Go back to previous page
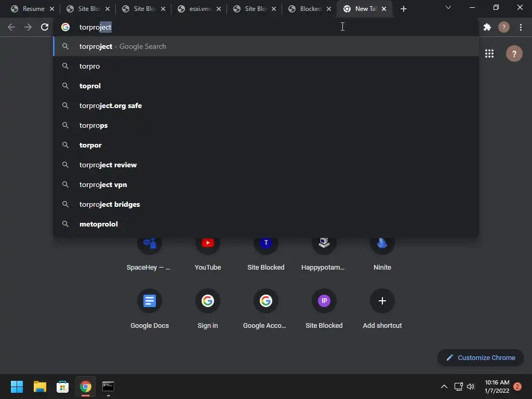 (11, 27)
